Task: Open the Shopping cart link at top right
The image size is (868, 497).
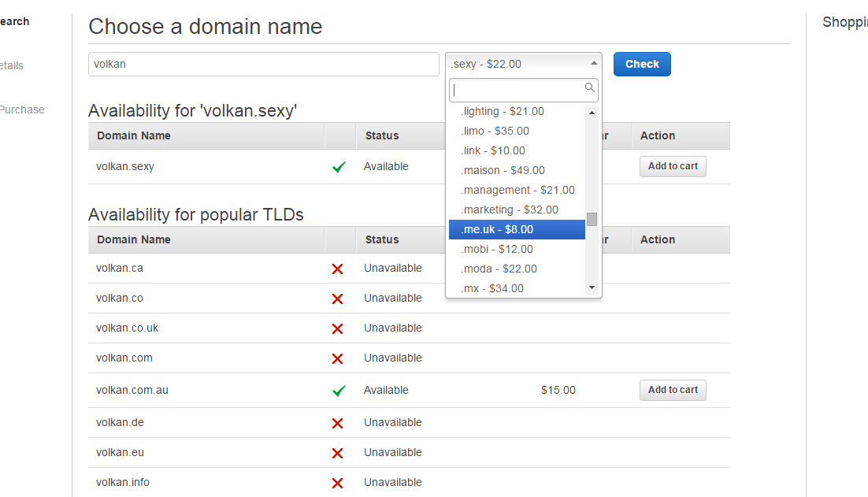Action: click(x=845, y=22)
